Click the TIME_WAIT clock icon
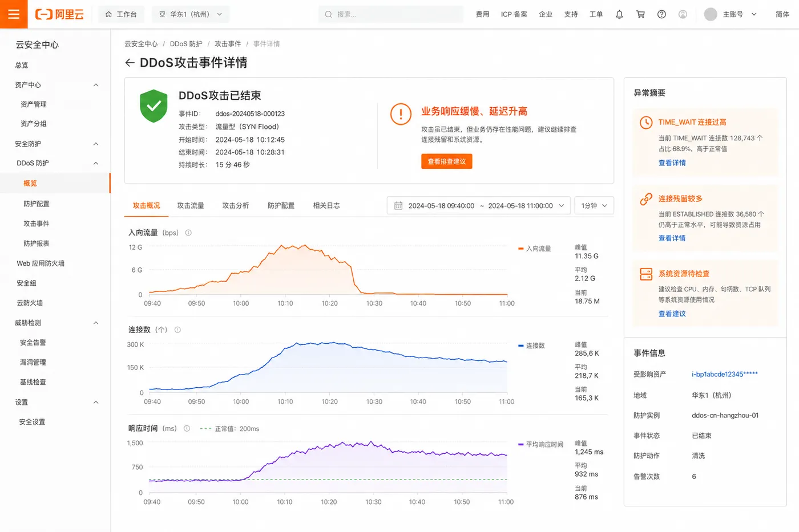This screenshot has width=799, height=532. (x=646, y=123)
